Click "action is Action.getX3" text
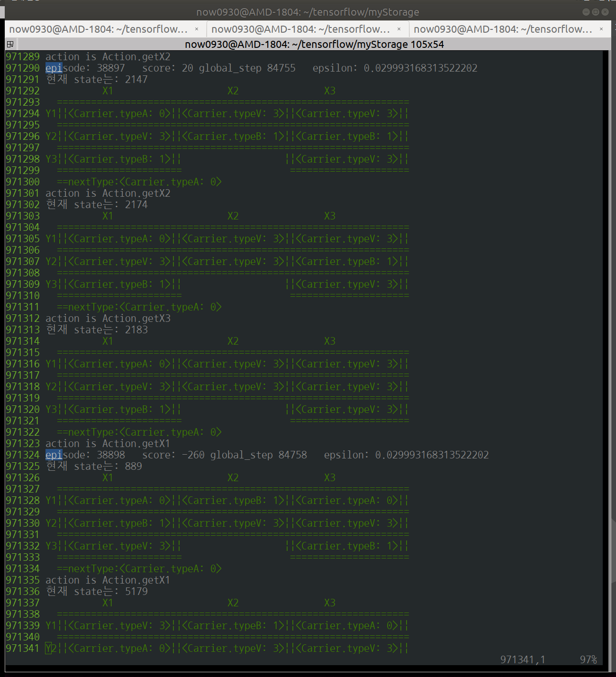 [108, 319]
